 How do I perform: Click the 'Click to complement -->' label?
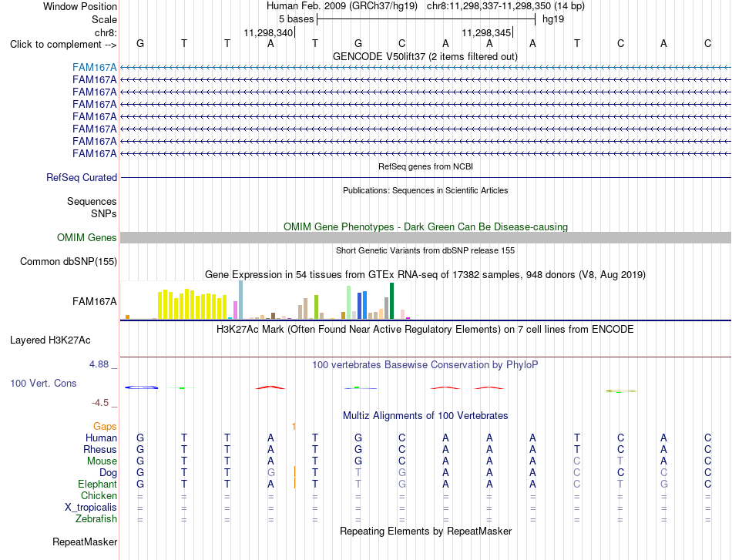tap(63, 45)
